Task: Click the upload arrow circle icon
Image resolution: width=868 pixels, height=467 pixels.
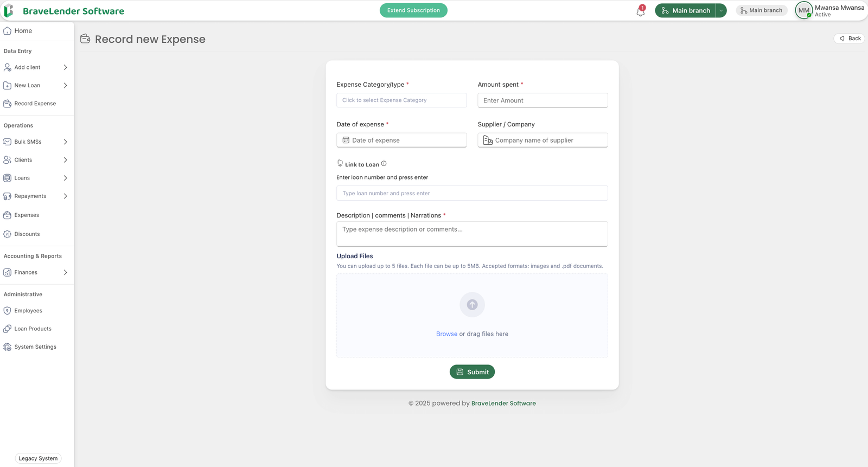Action: click(472, 305)
